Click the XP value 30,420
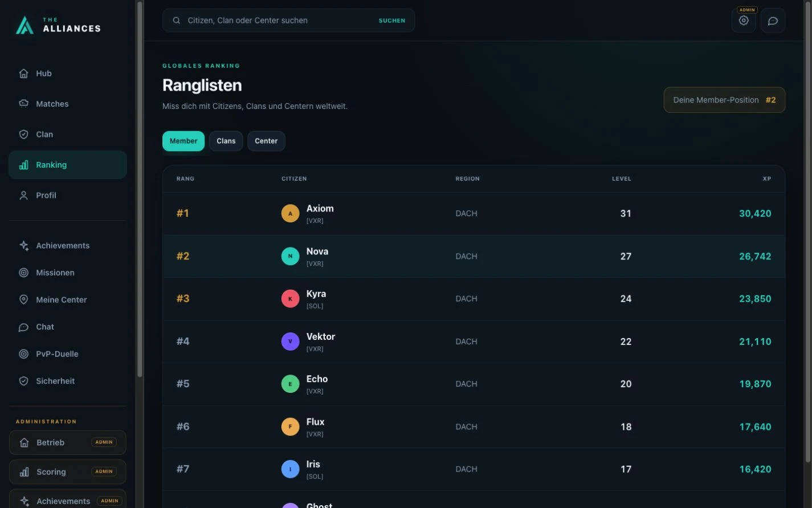This screenshot has height=508, width=812. click(x=755, y=213)
